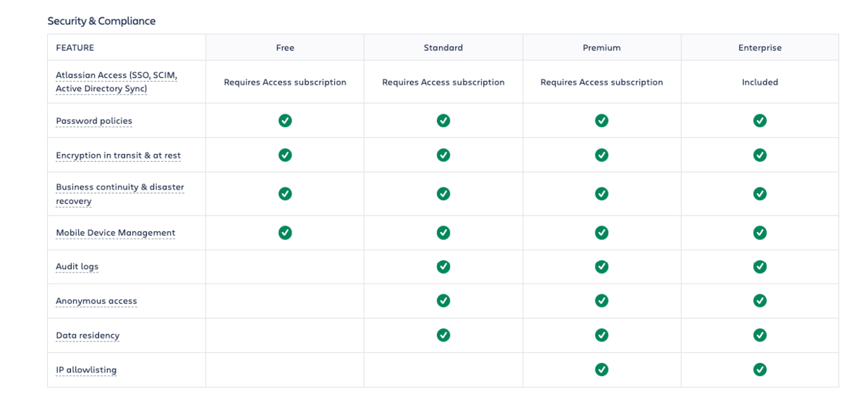Click Standard plan Data residency checkmark

(x=443, y=336)
